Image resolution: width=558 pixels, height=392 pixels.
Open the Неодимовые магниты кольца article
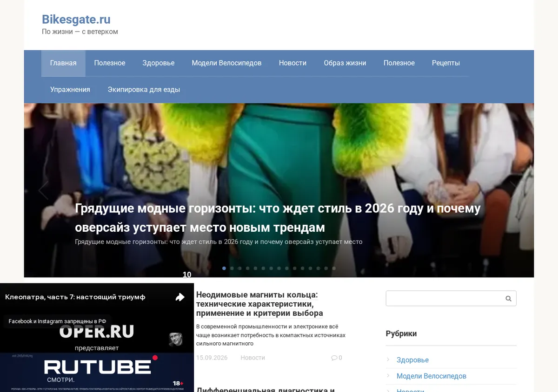pos(259,304)
